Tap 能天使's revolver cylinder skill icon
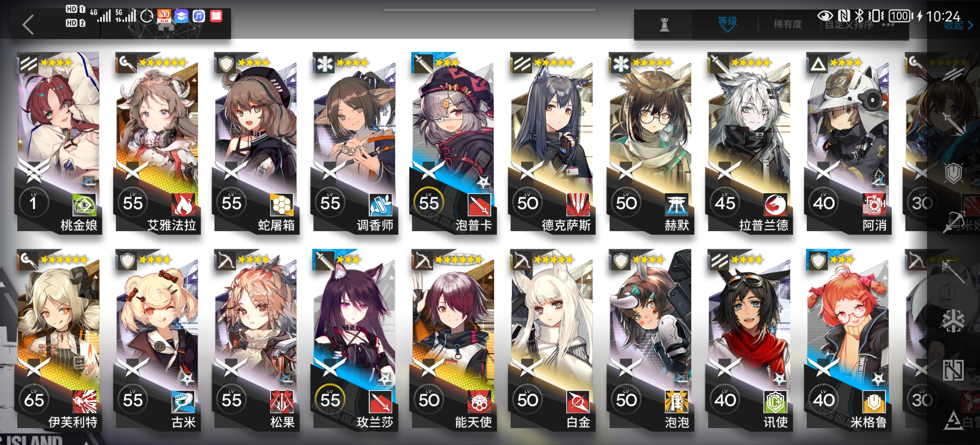 pyautogui.click(x=479, y=401)
